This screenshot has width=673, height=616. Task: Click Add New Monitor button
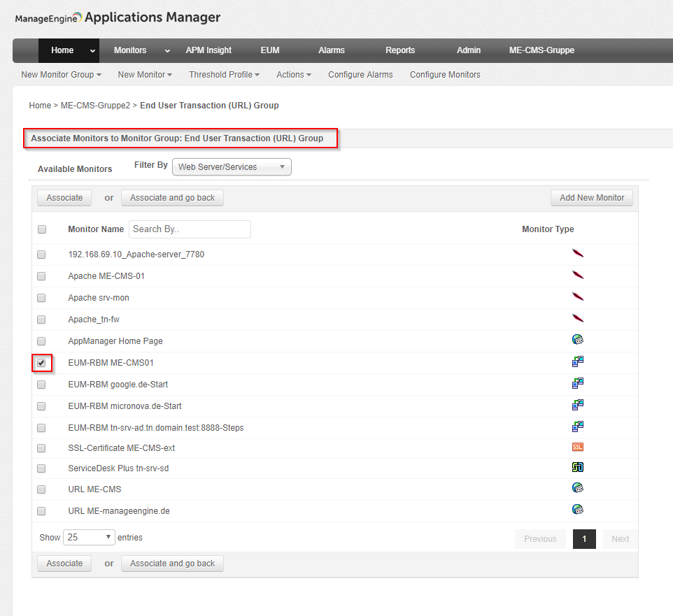[x=592, y=198]
